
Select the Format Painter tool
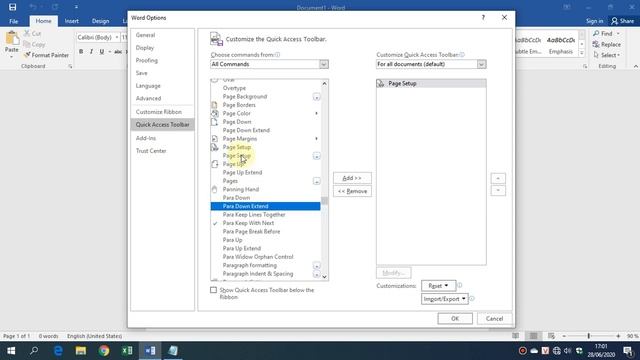(x=46, y=55)
